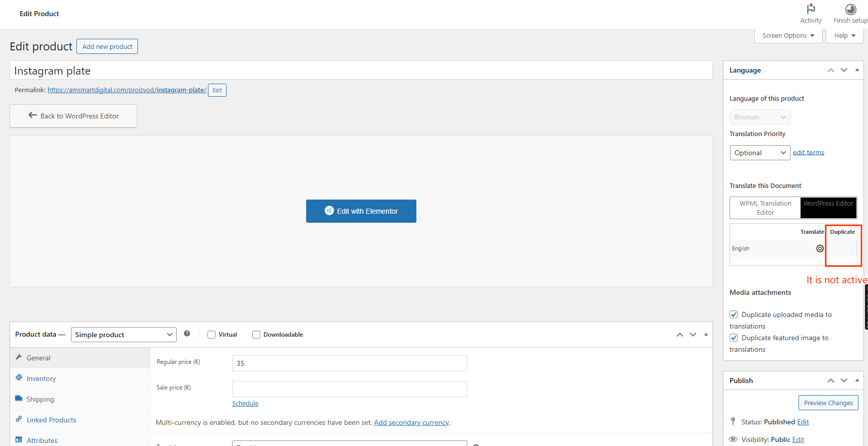Edit the Public visibility setting
This screenshot has height=446, width=868.
tap(798, 439)
